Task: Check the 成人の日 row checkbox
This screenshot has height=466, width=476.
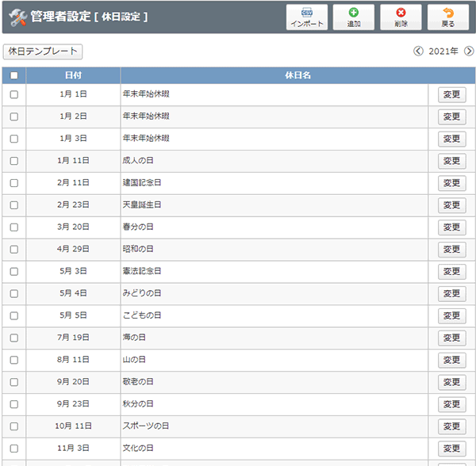Action: pyautogui.click(x=14, y=161)
